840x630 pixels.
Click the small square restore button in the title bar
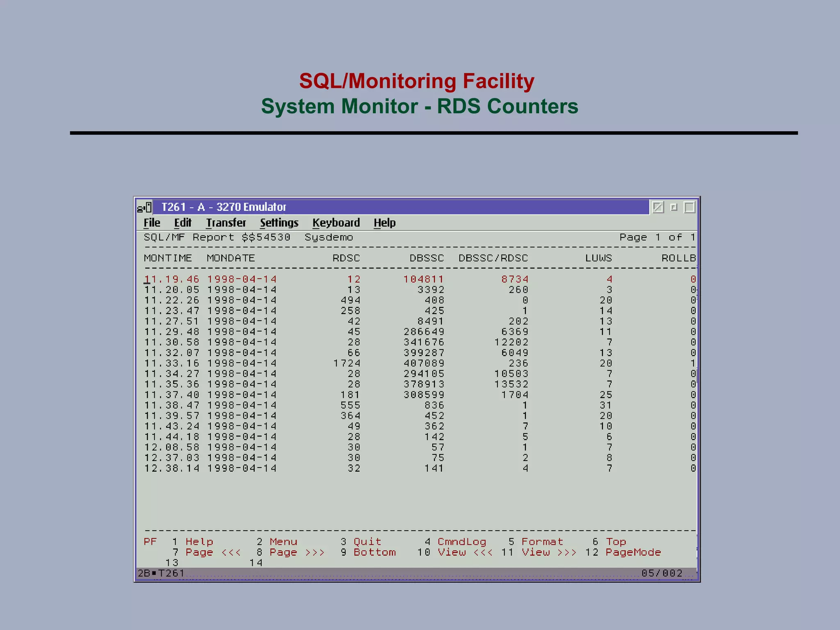673,207
